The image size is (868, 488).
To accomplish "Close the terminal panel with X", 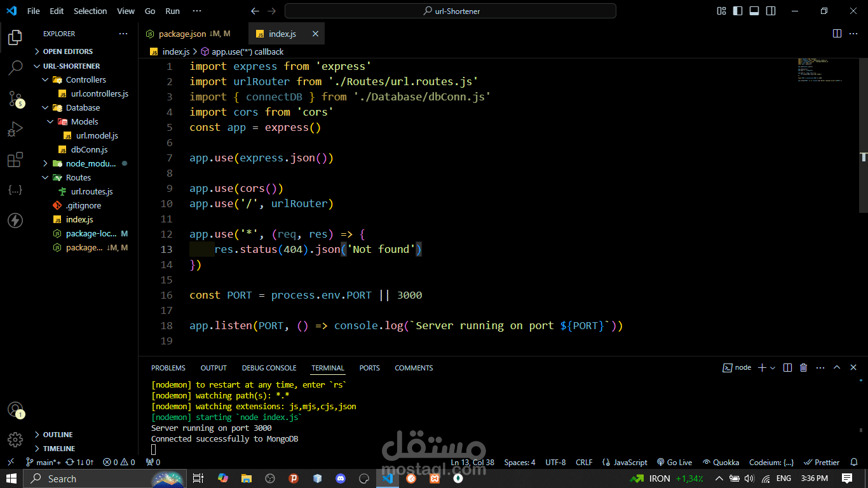I will point(854,367).
